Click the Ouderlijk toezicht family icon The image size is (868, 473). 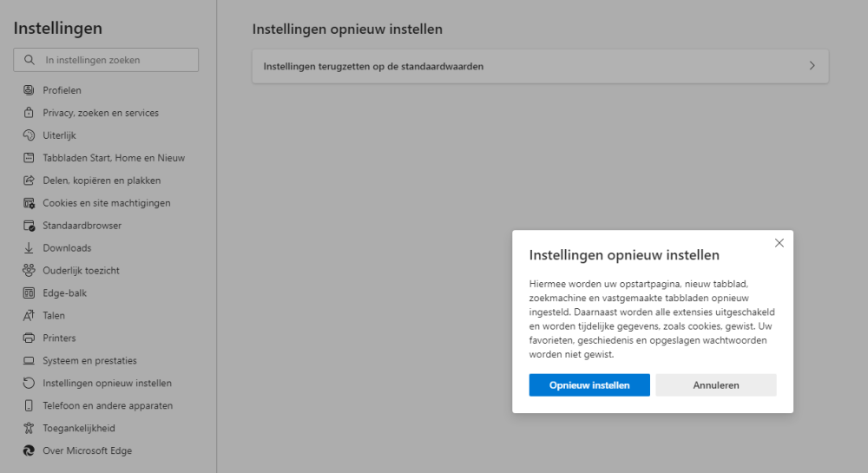(29, 271)
